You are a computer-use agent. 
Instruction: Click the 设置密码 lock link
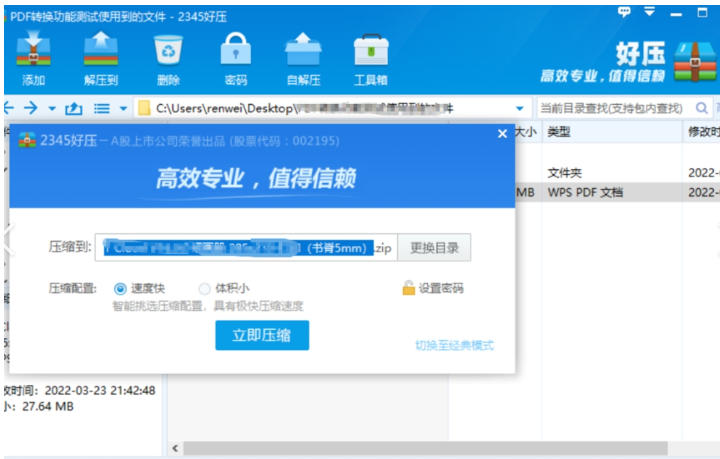point(433,288)
